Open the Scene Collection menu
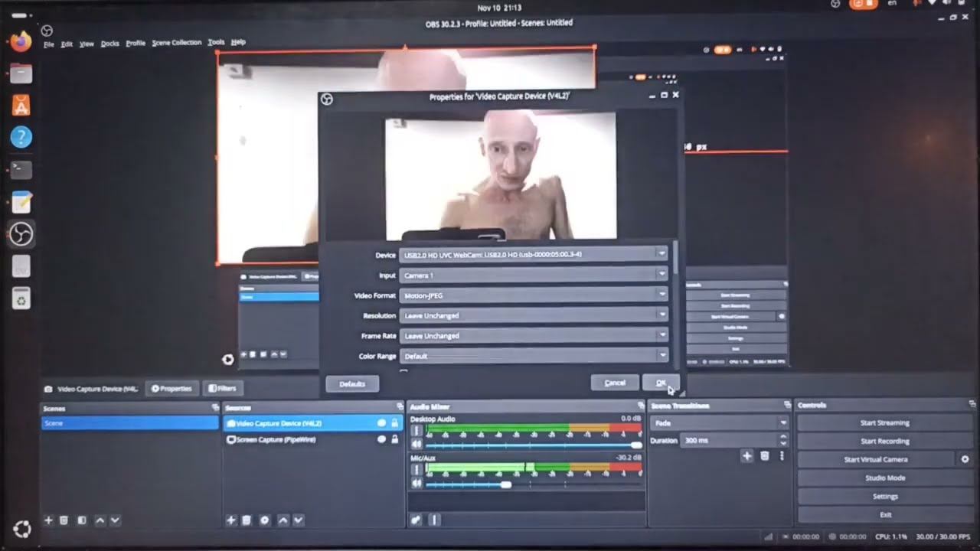Viewport: 980px width, 551px height. click(x=177, y=43)
